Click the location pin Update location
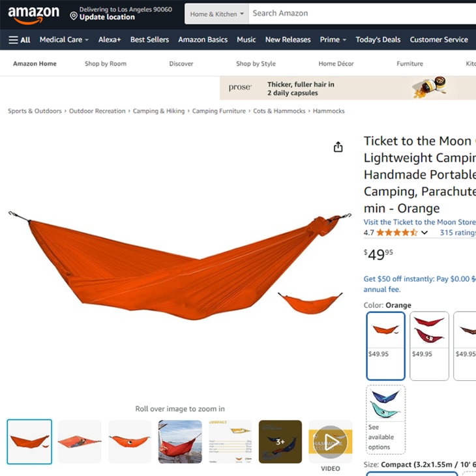Screen dimensions: 476x476 click(102, 14)
